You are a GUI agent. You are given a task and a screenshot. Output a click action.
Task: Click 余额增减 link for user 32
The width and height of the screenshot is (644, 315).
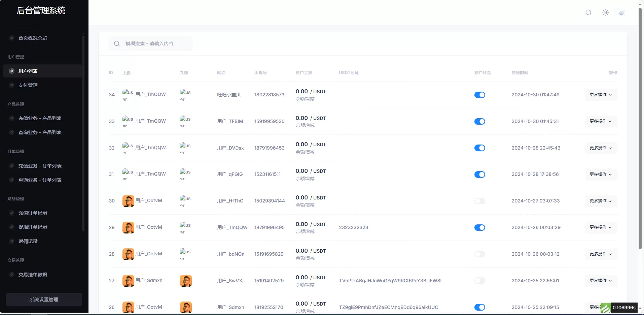(x=305, y=152)
